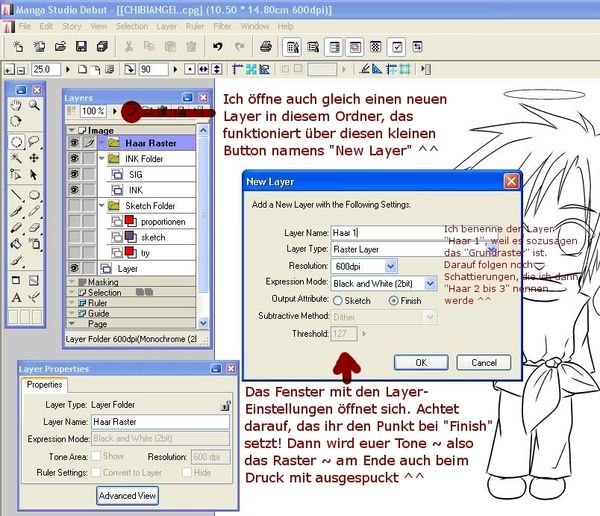Hide the Haar Raster layer folder

pyautogui.click(x=74, y=143)
